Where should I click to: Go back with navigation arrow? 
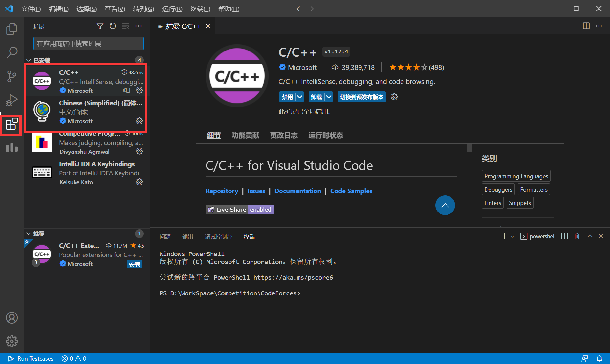click(x=299, y=9)
